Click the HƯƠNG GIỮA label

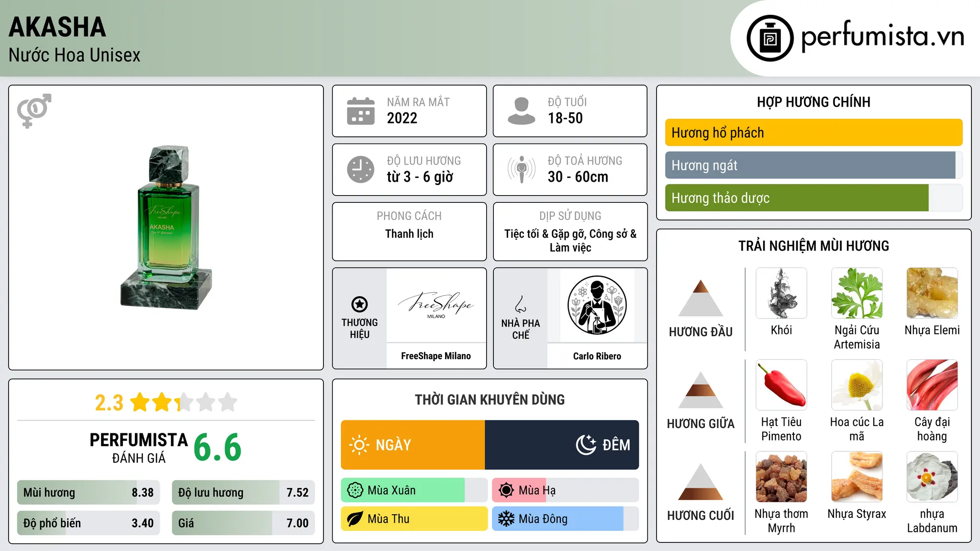click(x=701, y=423)
